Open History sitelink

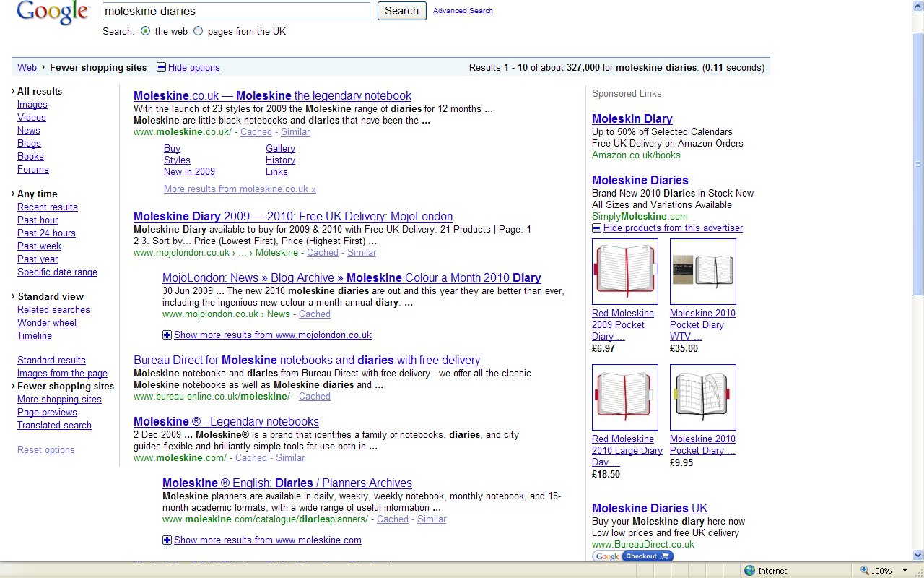280,160
